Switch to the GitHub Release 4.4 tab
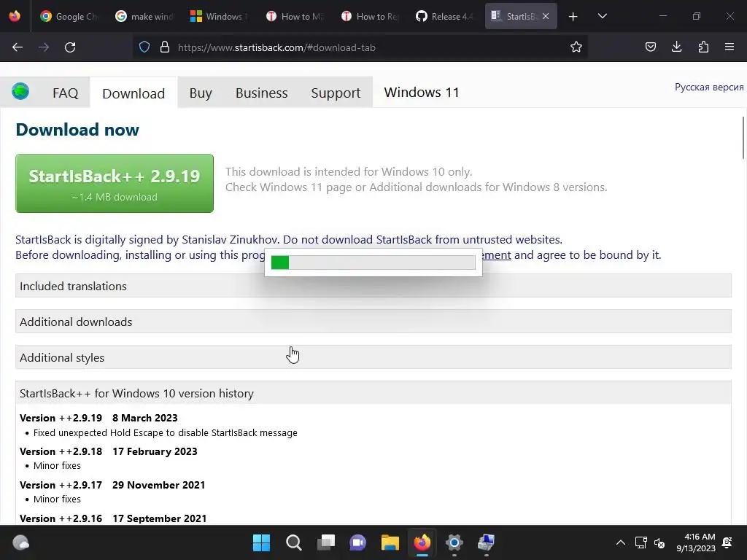The height and width of the screenshot is (560, 747). (x=444, y=16)
